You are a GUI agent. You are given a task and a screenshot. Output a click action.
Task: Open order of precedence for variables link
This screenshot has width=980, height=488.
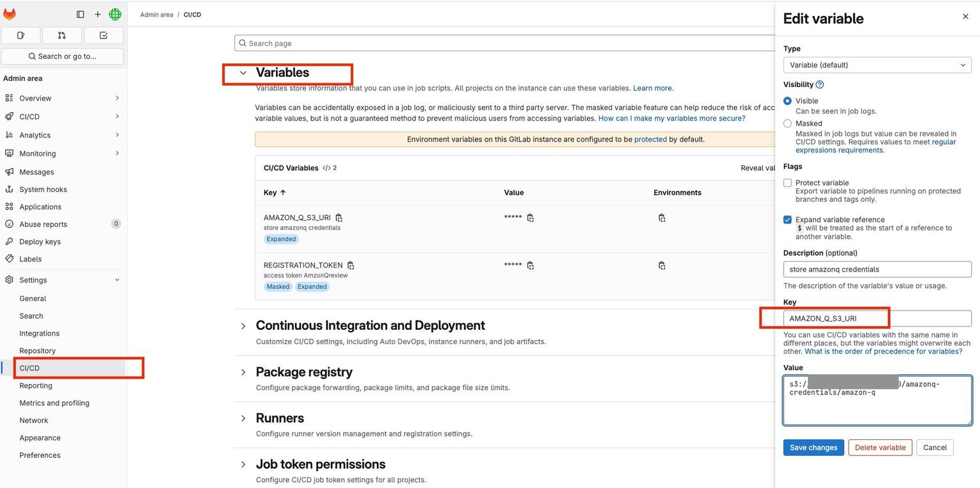coord(883,352)
